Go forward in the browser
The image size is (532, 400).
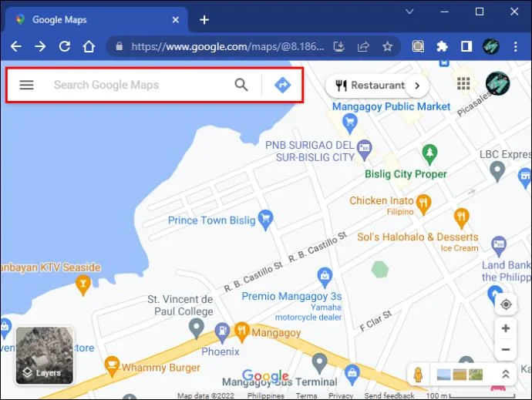(x=40, y=46)
